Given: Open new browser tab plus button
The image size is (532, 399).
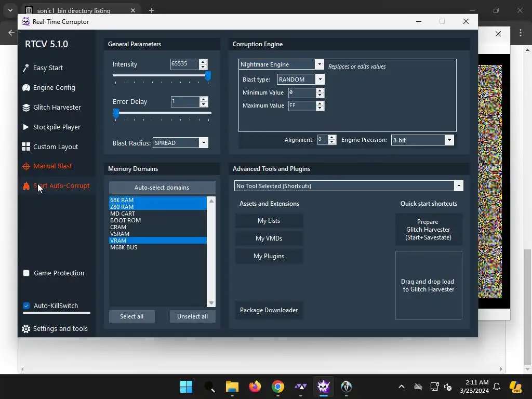Looking at the screenshot, I should (152, 10).
